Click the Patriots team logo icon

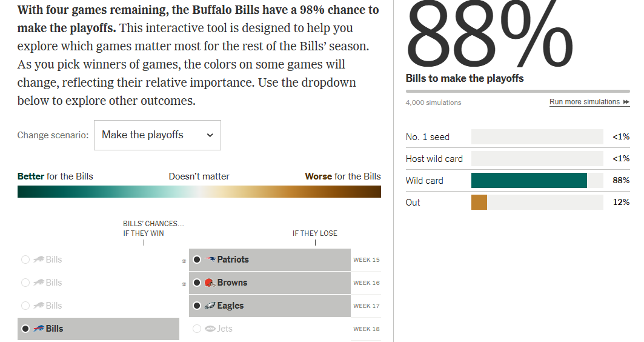tap(210, 260)
